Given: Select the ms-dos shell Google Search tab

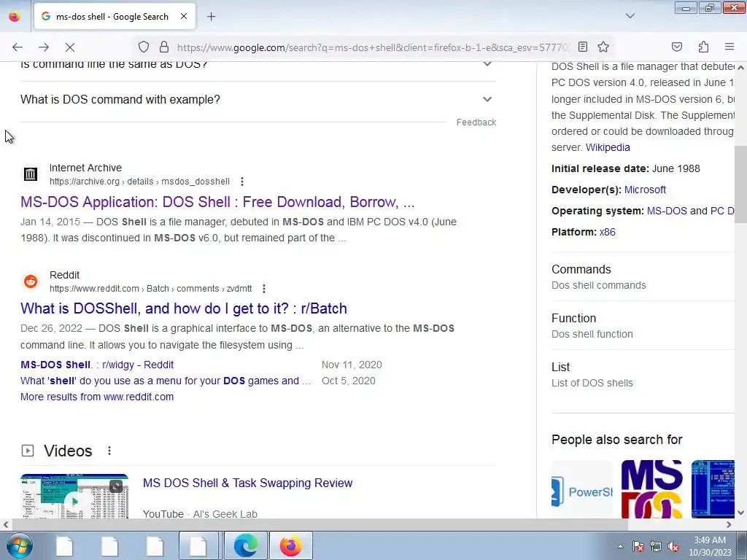Looking at the screenshot, I should (x=115, y=16).
